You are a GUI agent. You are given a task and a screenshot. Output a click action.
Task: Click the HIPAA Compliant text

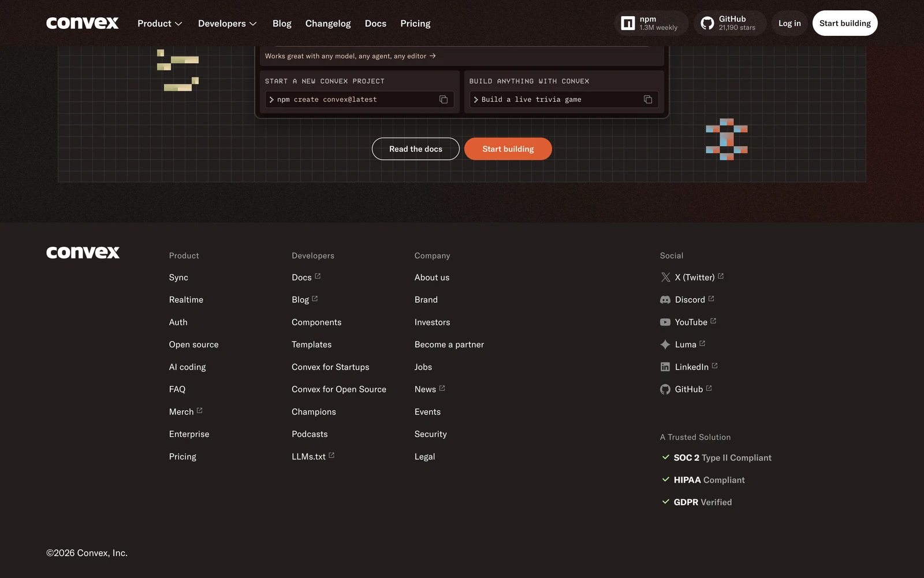709,480
